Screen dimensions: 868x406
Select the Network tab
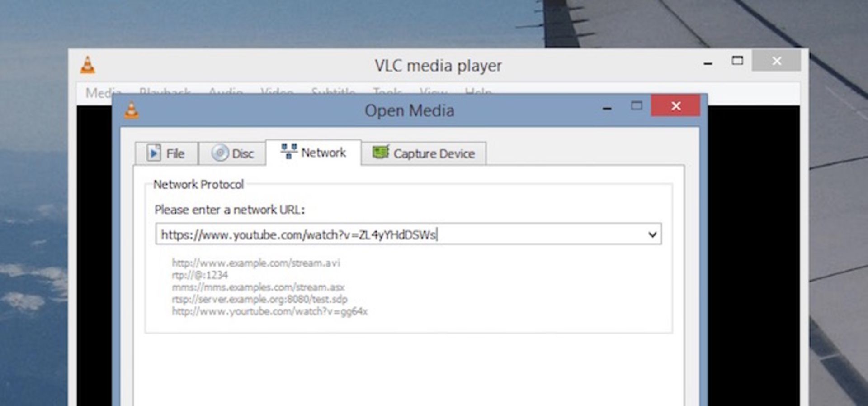pyautogui.click(x=313, y=152)
